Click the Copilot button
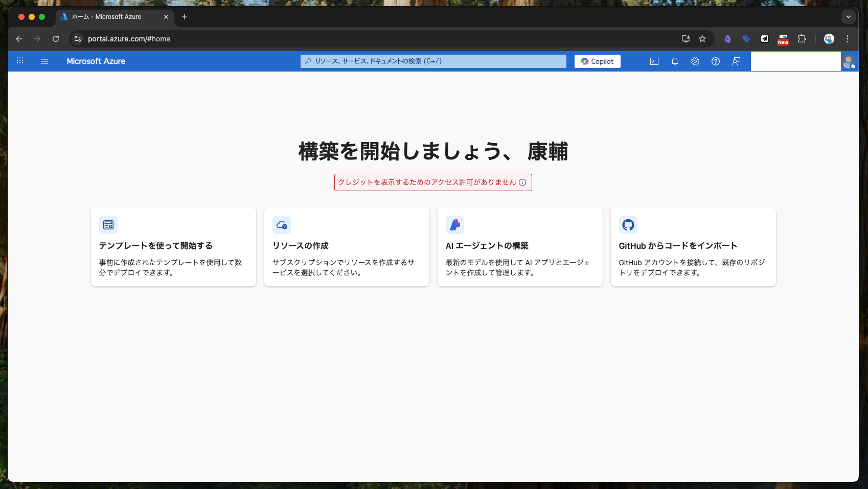The width and height of the screenshot is (868, 489). pos(597,61)
